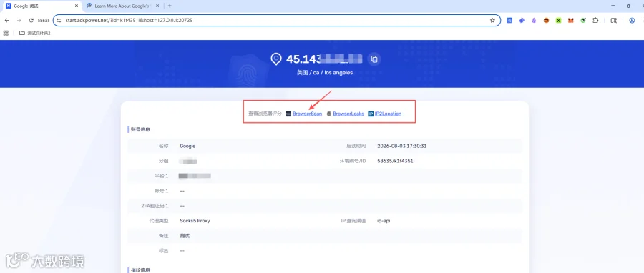
Task: Click the 代理类型 field label
Action: point(159,221)
